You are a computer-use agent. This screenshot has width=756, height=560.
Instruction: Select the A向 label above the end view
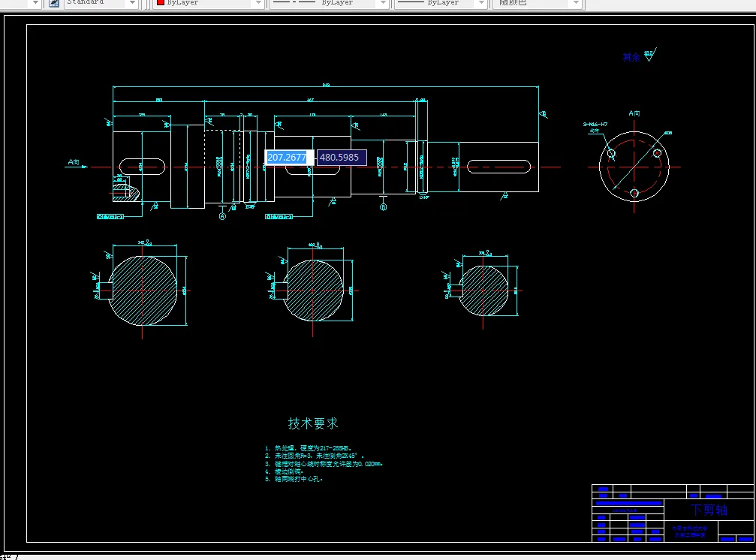click(634, 113)
